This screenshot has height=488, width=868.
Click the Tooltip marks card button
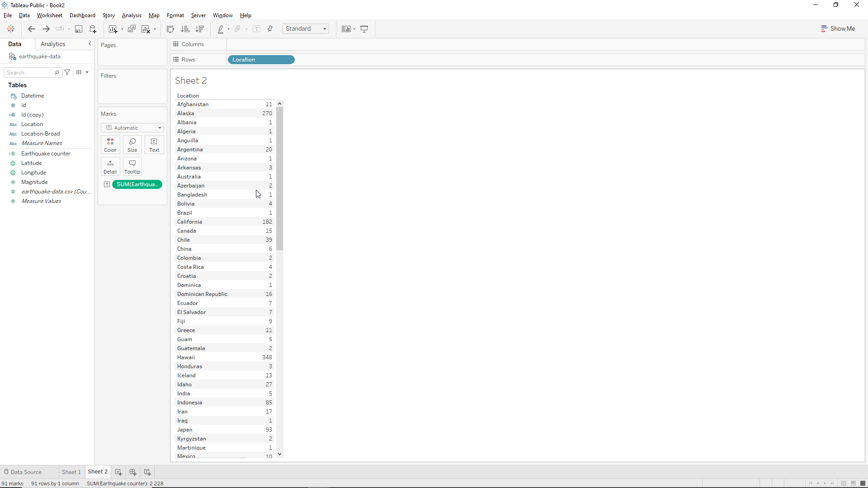coord(132,166)
